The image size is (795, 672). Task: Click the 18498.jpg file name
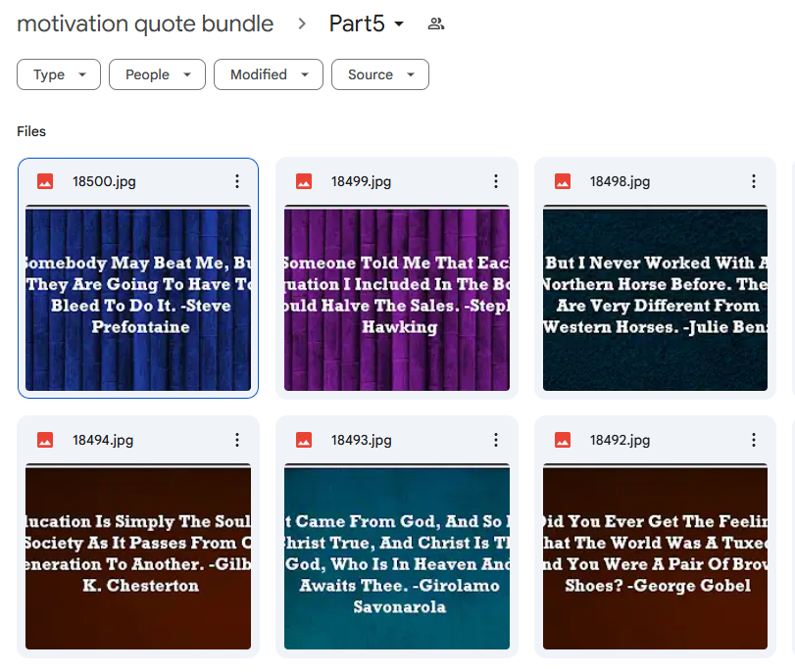(620, 181)
